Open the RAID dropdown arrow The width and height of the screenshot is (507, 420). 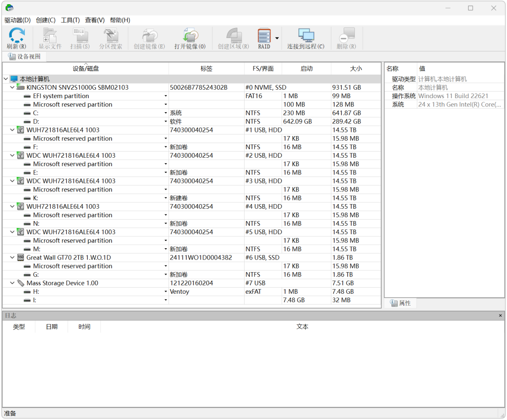coord(277,38)
